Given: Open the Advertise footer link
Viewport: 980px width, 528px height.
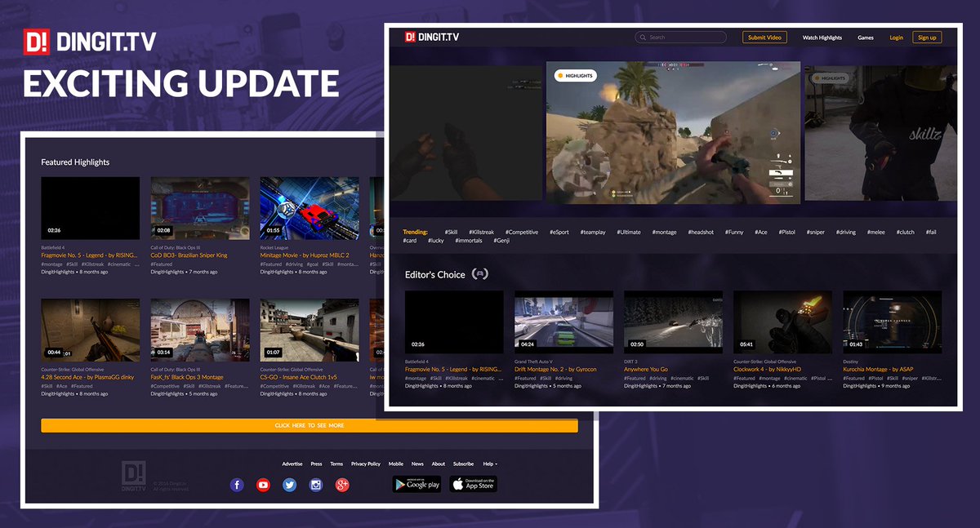Looking at the screenshot, I should (x=292, y=464).
